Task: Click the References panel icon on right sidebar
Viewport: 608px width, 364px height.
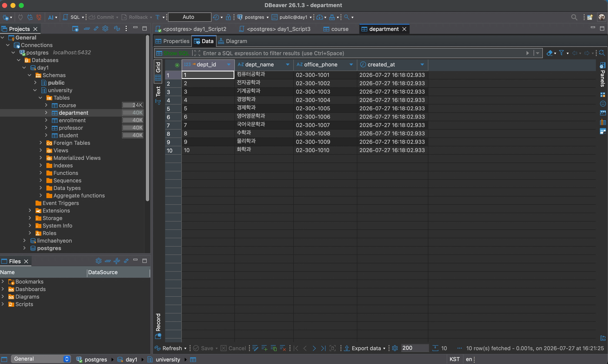Action: (603, 122)
